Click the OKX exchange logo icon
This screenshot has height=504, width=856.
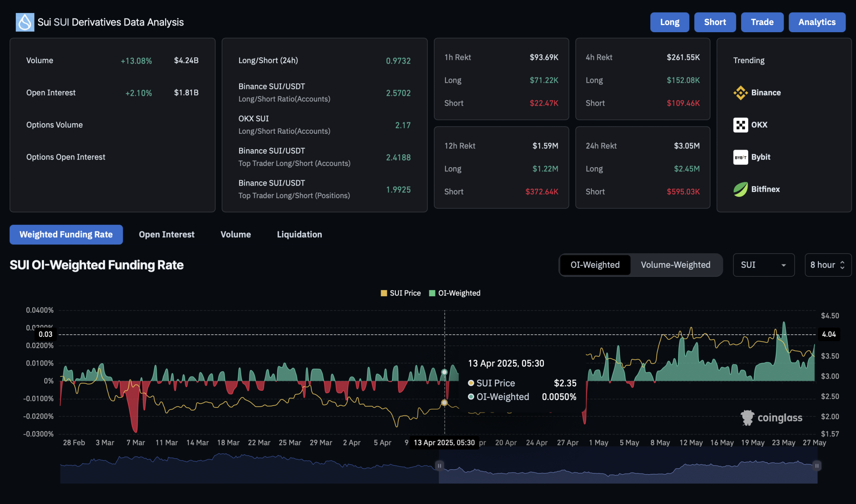pyautogui.click(x=740, y=125)
